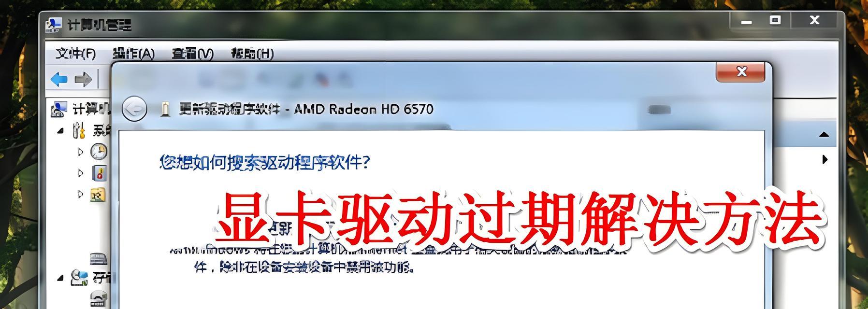This screenshot has height=309, width=868.
Task: Select the Task Scheduler clock icon
Action: coord(99,152)
